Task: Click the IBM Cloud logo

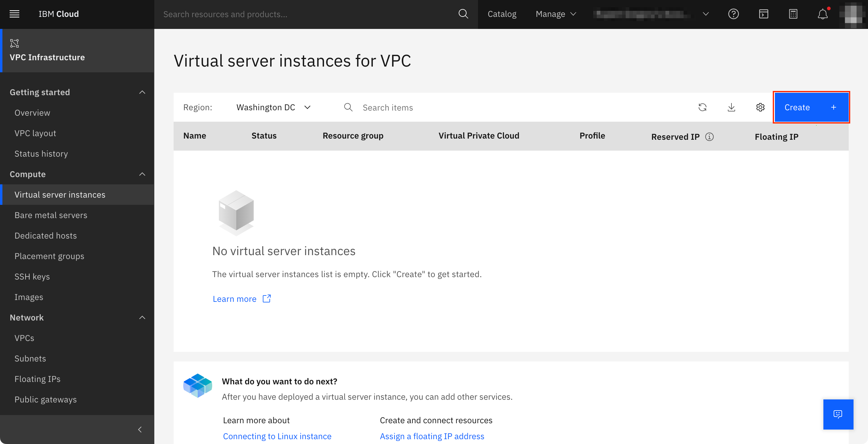Action: 59,14
